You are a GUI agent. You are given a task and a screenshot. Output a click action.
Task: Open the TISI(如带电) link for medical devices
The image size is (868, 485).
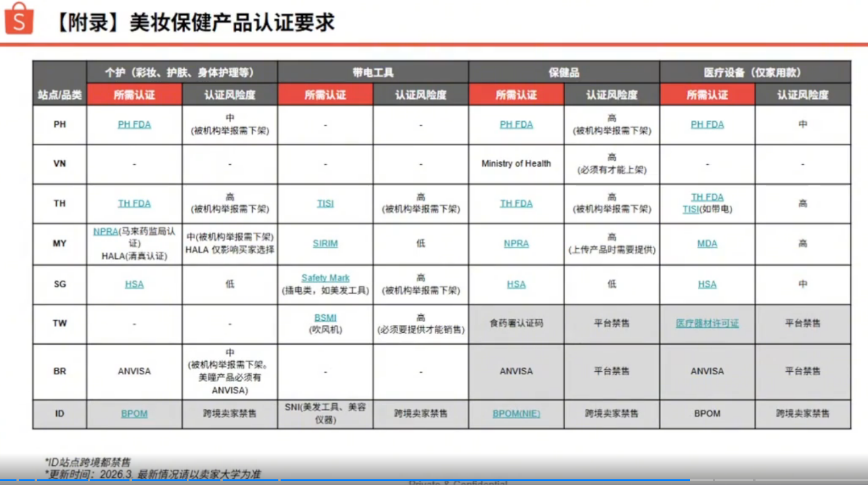click(691, 209)
